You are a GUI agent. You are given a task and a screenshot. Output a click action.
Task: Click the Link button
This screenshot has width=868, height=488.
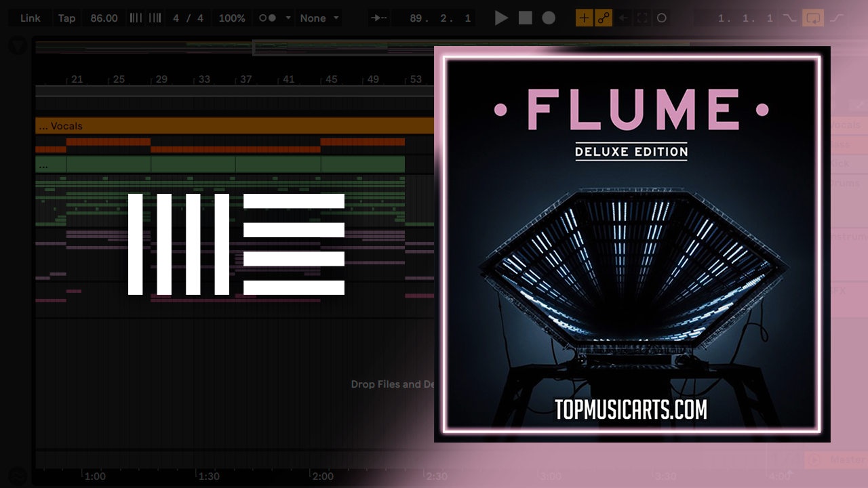coord(30,18)
